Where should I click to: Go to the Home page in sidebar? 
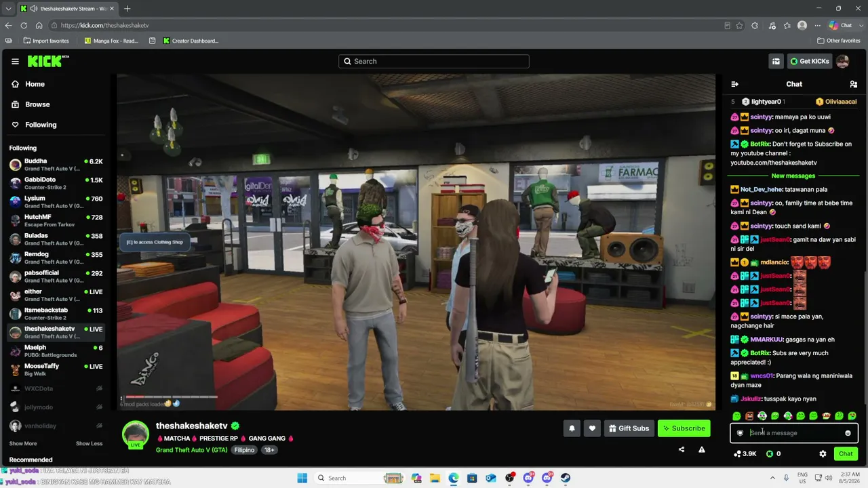point(28,84)
